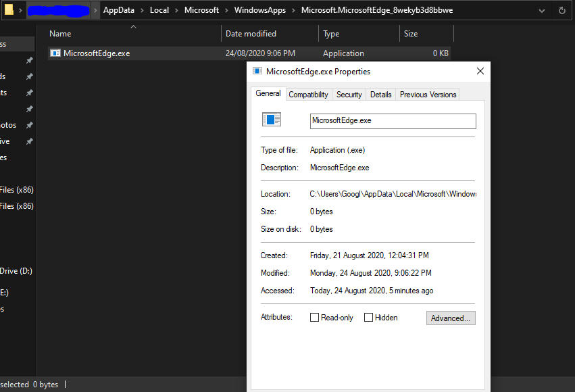
Task: Click the file name input field in Properties
Action: pyautogui.click(x=393, y=121)
